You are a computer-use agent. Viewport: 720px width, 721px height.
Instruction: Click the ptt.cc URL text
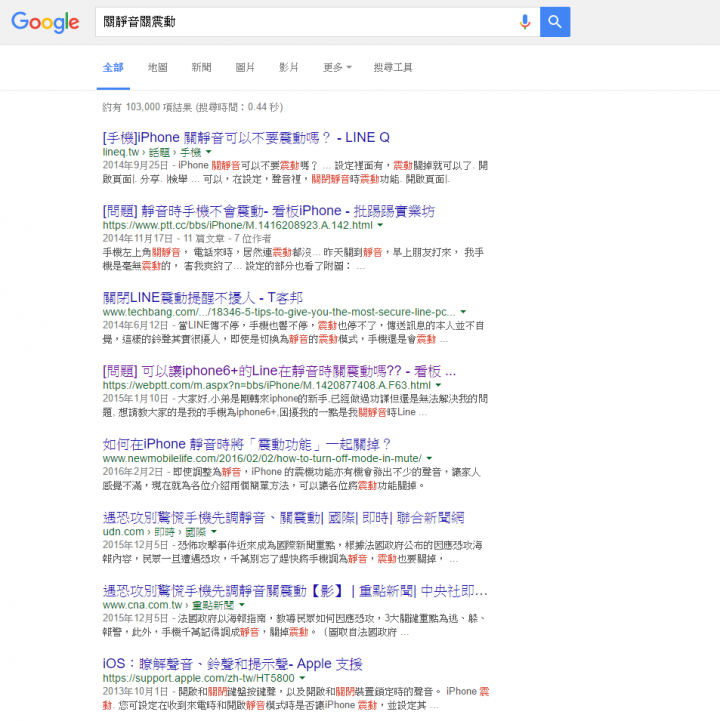tap(237, 225)
